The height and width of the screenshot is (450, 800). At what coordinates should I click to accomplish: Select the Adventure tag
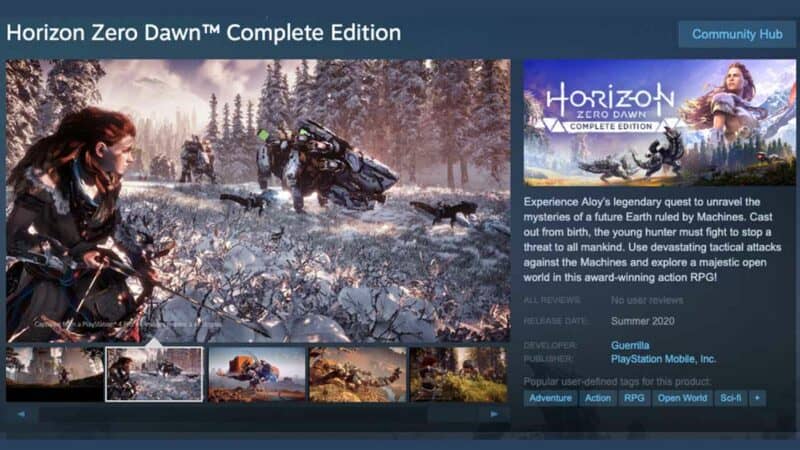pos(550,398)
